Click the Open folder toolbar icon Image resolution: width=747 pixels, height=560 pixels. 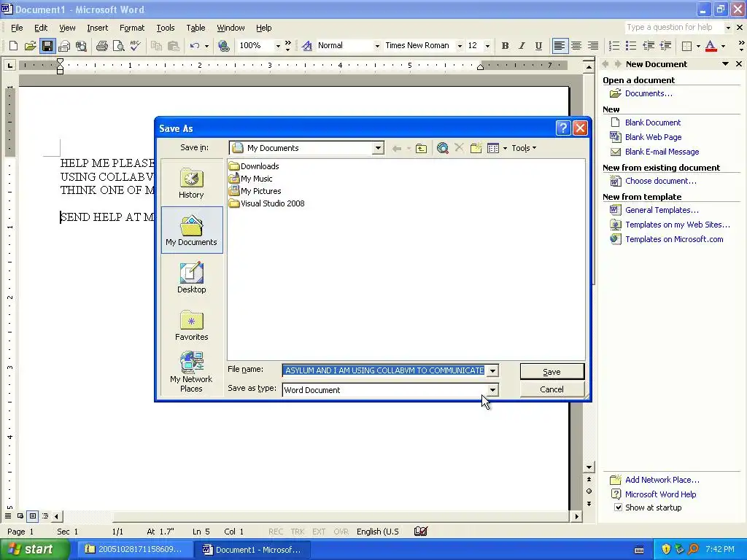coord(30,46)
